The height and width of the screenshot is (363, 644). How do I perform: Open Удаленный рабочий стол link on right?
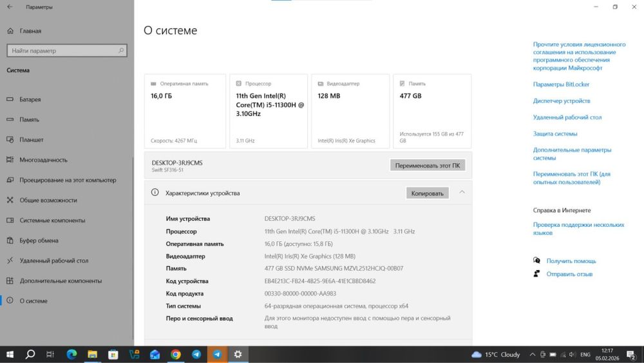click(x=567, y=117)
